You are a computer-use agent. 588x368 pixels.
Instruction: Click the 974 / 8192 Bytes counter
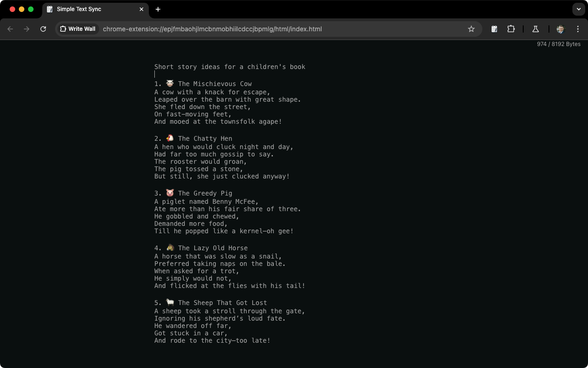[560, 44]
